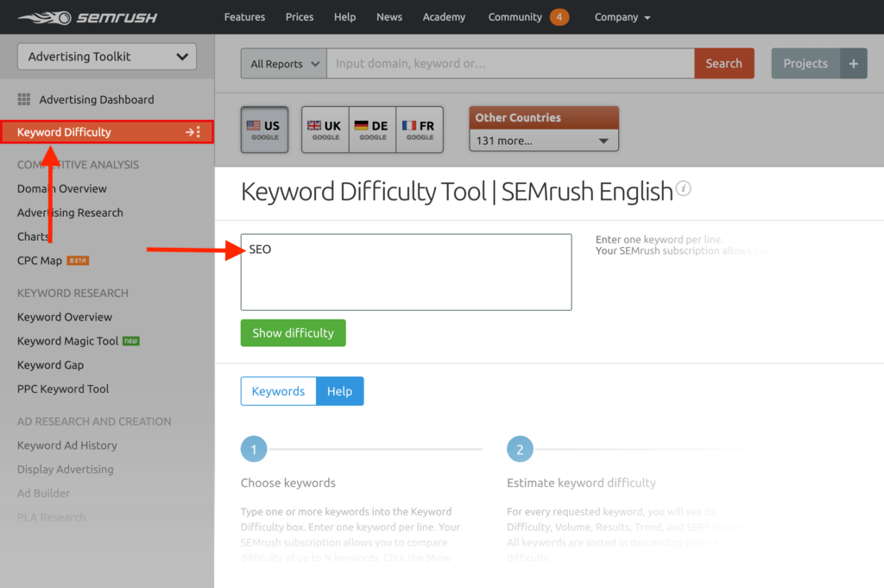
Task: Select the FR Google database
Action: (419, 129)
